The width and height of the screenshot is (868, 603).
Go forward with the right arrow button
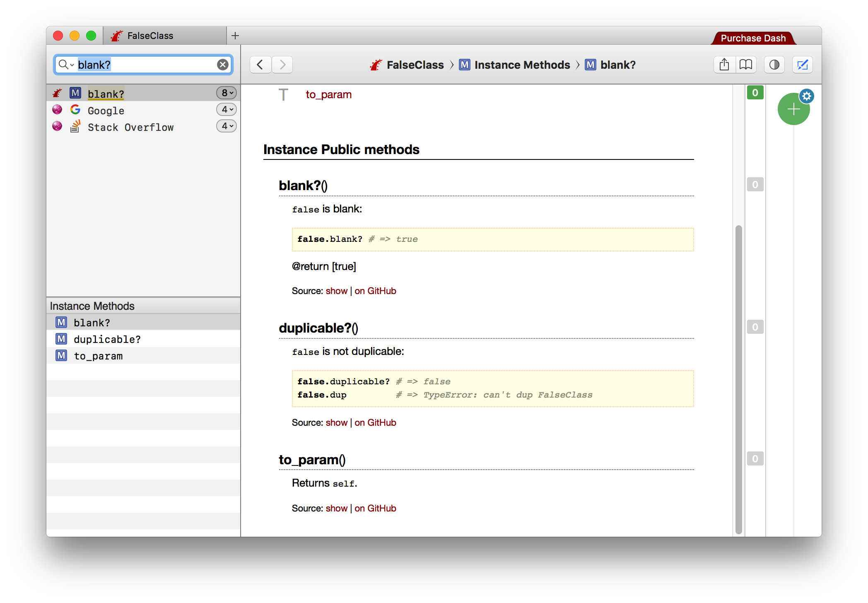coord(282,65)
